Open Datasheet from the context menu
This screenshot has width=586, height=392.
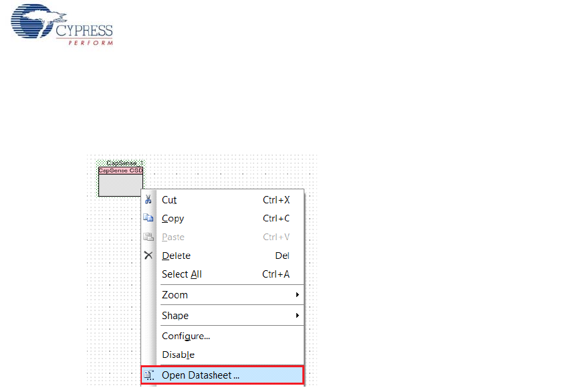(223, 375)
